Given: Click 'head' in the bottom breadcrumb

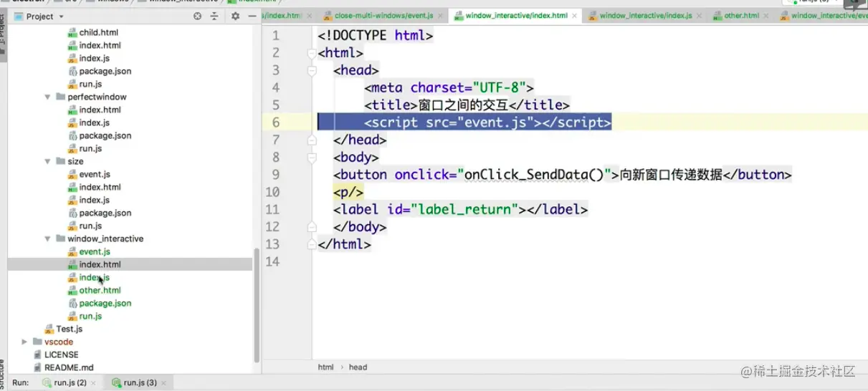Looking at the screenshot, I should click(358, 367).
